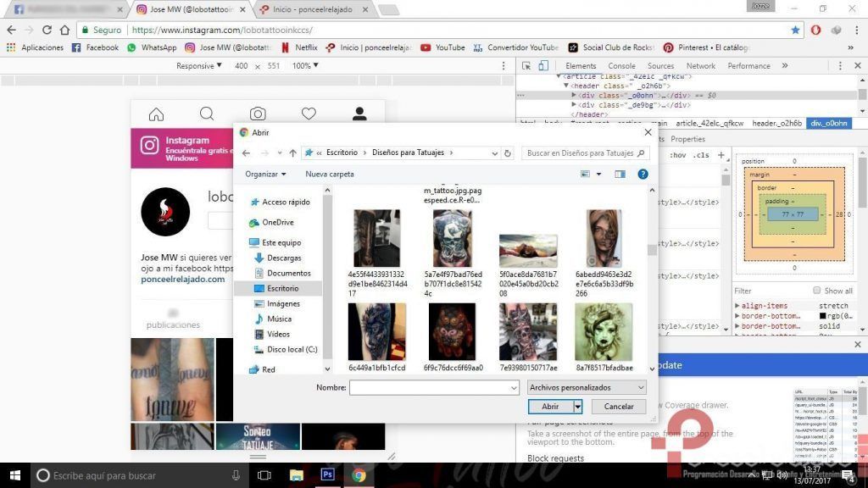The width and height of the screenshot is (868, 488).
Task: Expand the align-items computed property
Action: click(737, 305)
